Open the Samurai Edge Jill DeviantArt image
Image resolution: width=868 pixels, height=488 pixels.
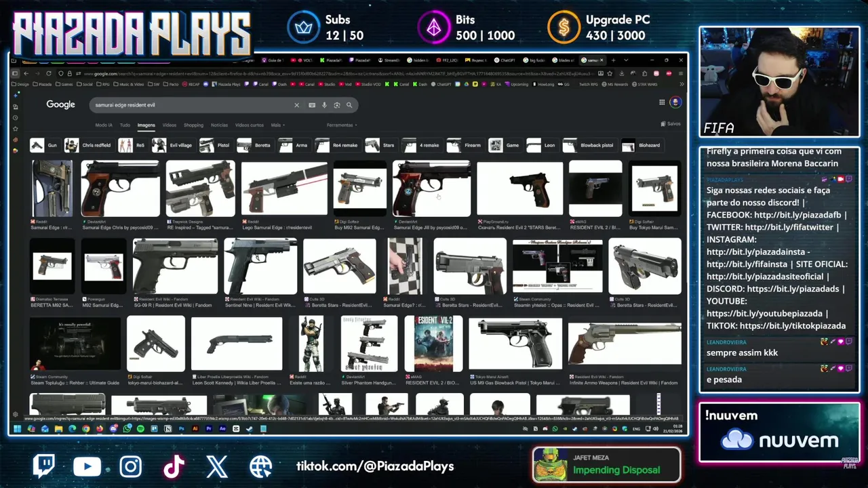click(431, 189)
